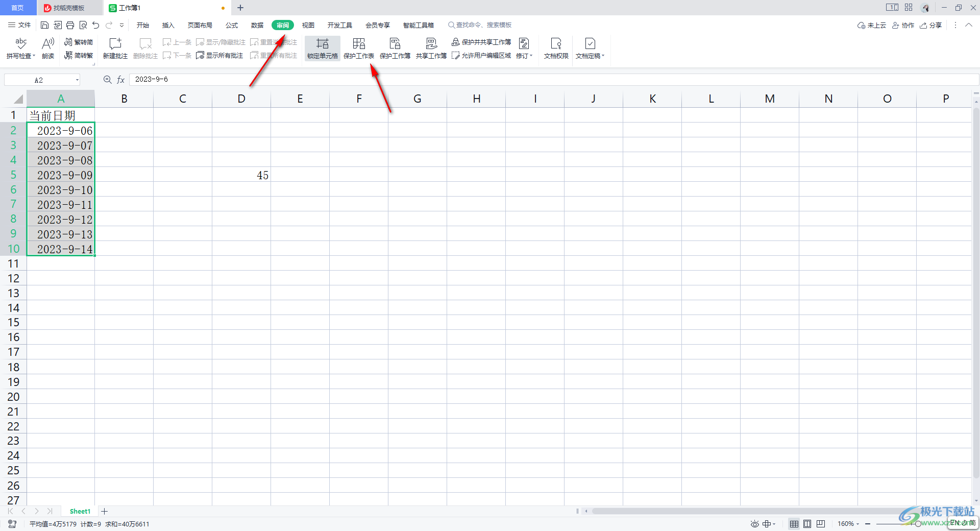Click the app grid icon in title bar

coord(909,7)
